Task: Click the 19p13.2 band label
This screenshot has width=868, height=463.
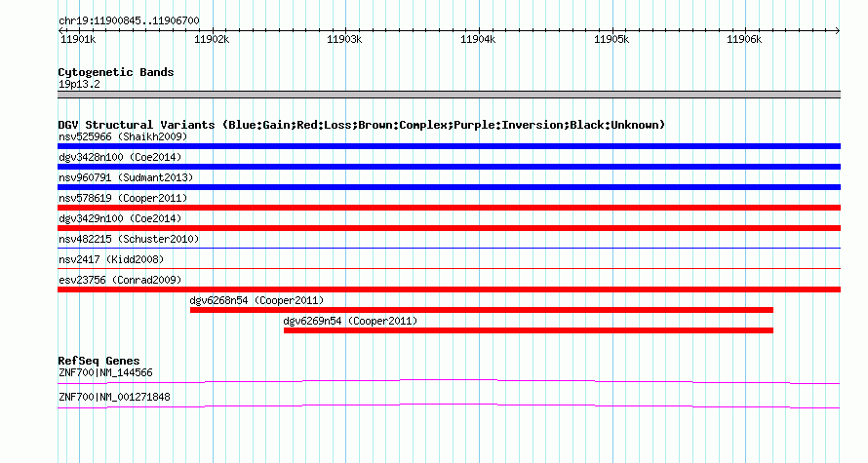Action: point(79,85)
